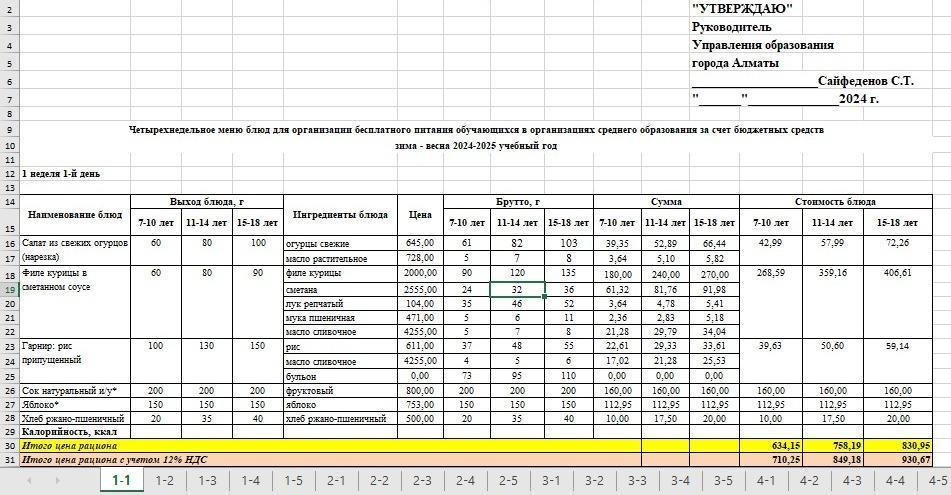Click the previous sheet scroll arrow
The image size is (951, 495).
(x=29, y=481)
